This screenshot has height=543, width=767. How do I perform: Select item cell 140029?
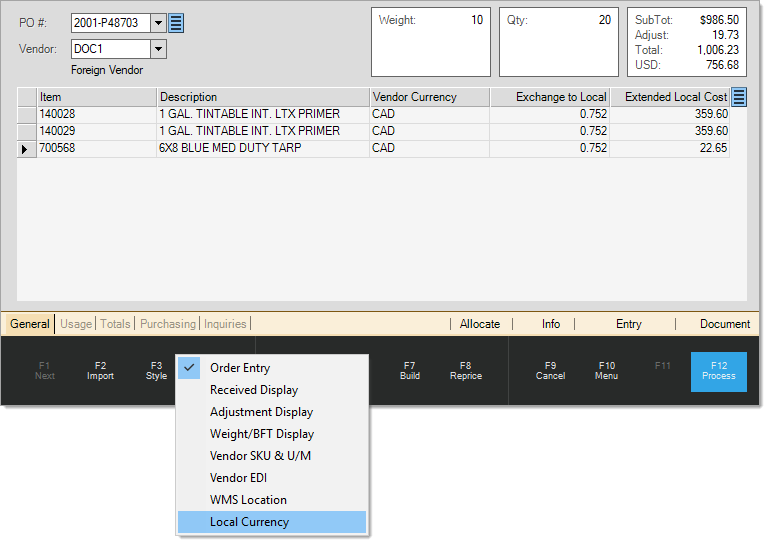(x=97, y=132)
